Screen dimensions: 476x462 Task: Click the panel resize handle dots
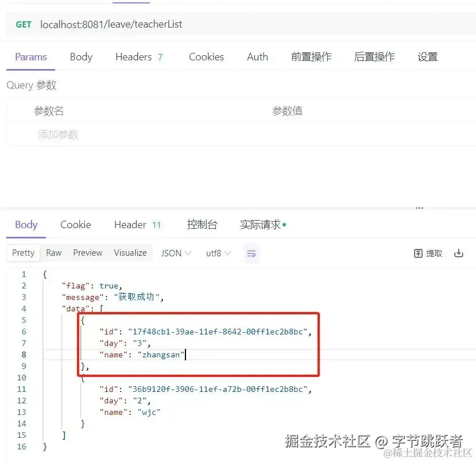coord(419,207)
